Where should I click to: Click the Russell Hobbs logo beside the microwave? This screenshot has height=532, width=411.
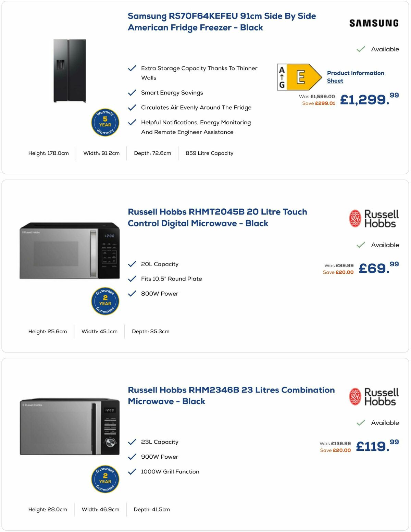coord(375,218)
